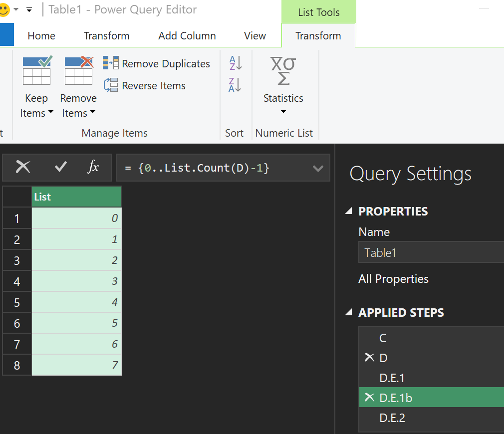Screen dimensions: 504x434
Task: Open the All Properties link
Action: (x=393, y=279)
